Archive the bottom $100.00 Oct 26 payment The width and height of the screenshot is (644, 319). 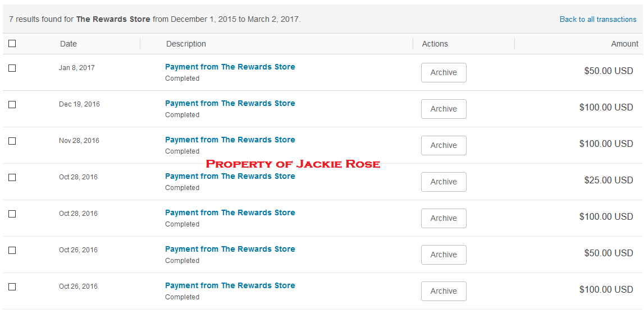click(x=444, y=291)
